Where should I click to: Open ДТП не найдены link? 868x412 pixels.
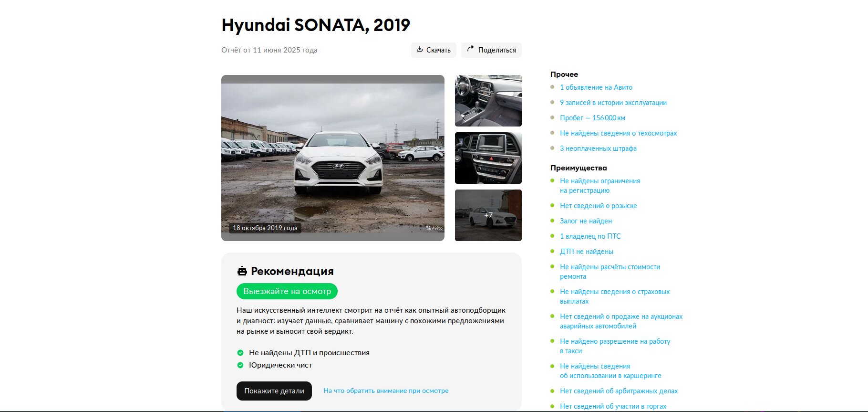[587, 252]
